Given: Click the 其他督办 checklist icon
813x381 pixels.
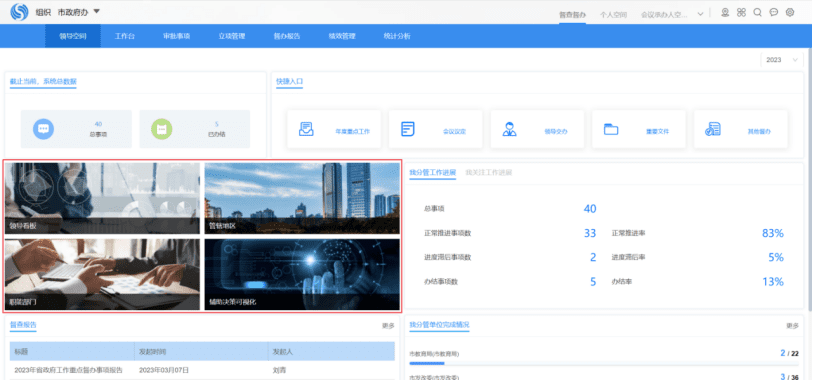Looking at the screenshot, I should tap(713, 129).
